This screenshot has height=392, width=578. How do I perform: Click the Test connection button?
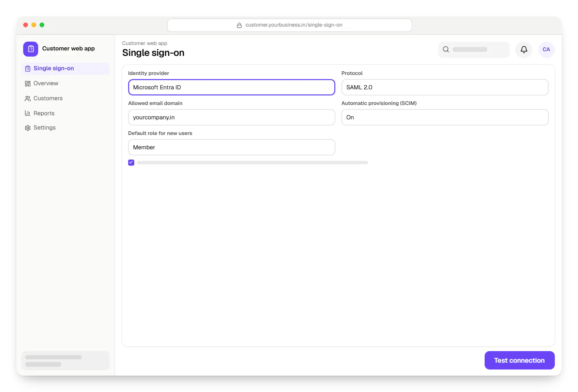[519, 360]
